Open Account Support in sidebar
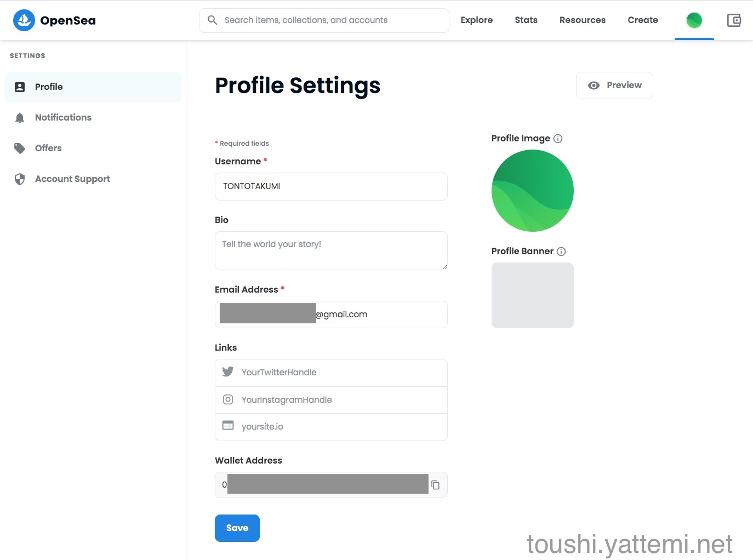Viewport: 753px width, 560px height. 72,179
